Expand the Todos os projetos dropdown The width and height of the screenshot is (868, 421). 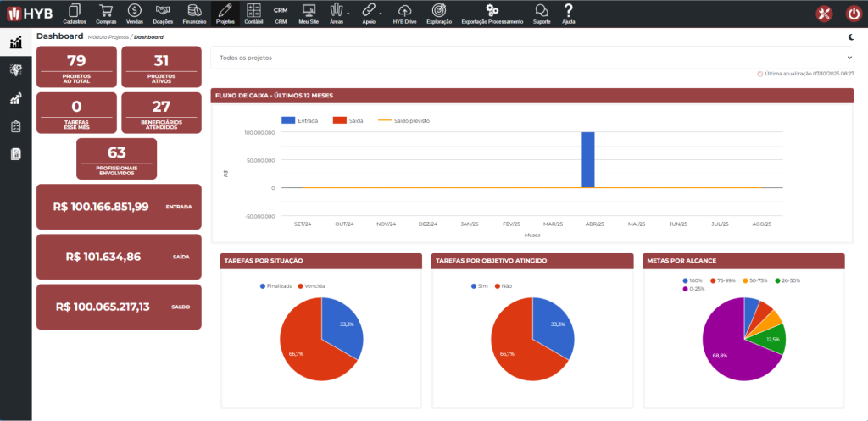(531, 58)
